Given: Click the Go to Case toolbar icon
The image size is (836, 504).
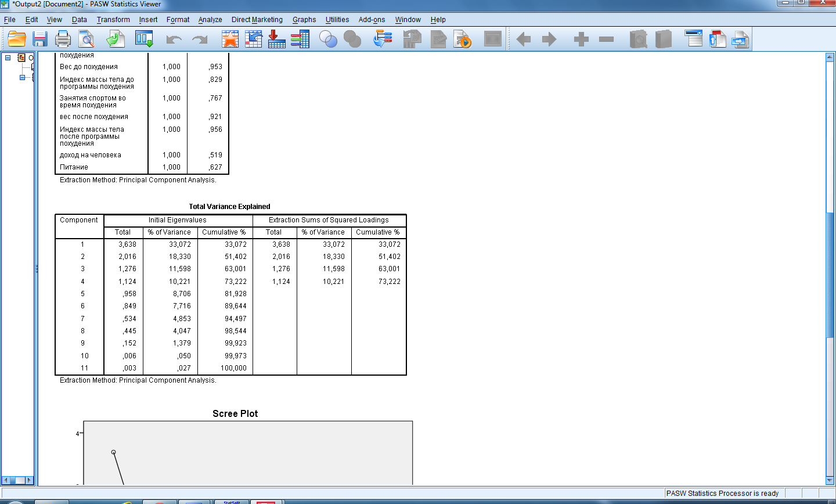Looking at the screenshot, I should [254, 39].
